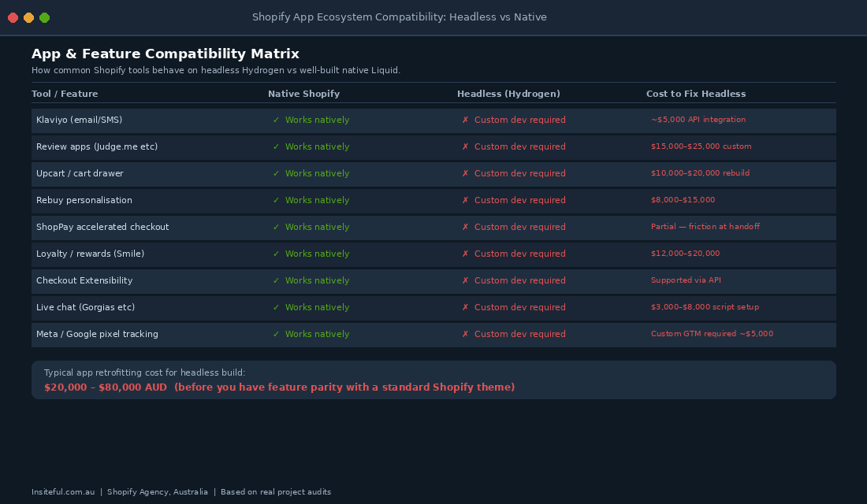Click the $3,000–$8,000 script setup cost
867x504 pixels.
coord(705,307)
